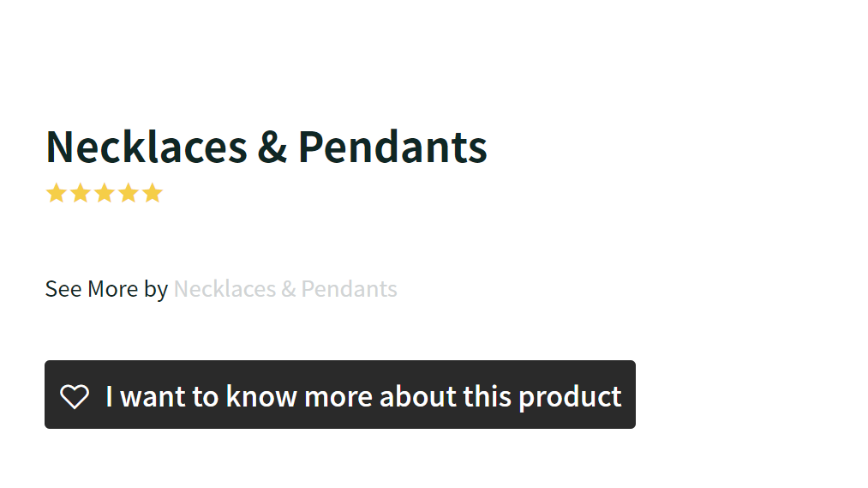Screen dimensions: 868x488
Task: Choose the third star in the rating
Action: point(105,193)
